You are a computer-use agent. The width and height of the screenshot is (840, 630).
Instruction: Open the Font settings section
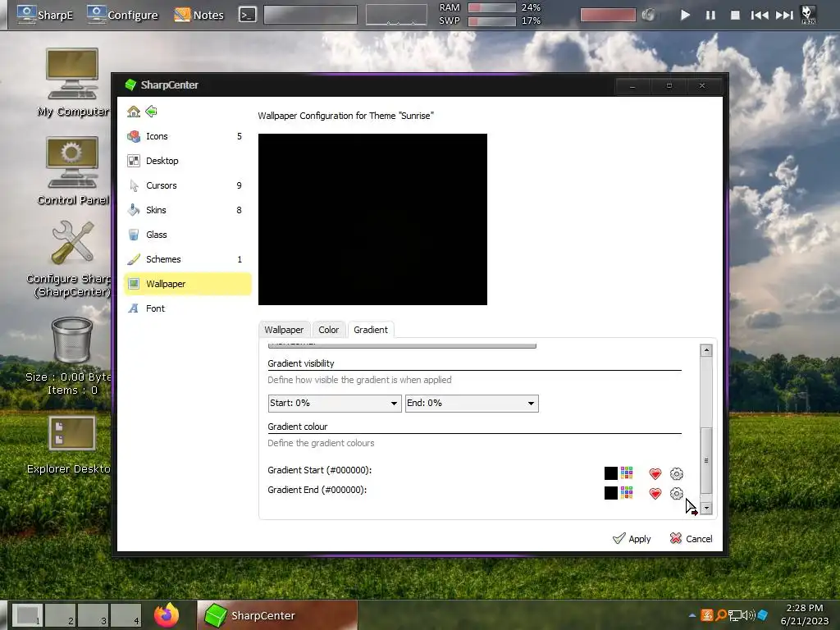(187, 308)
